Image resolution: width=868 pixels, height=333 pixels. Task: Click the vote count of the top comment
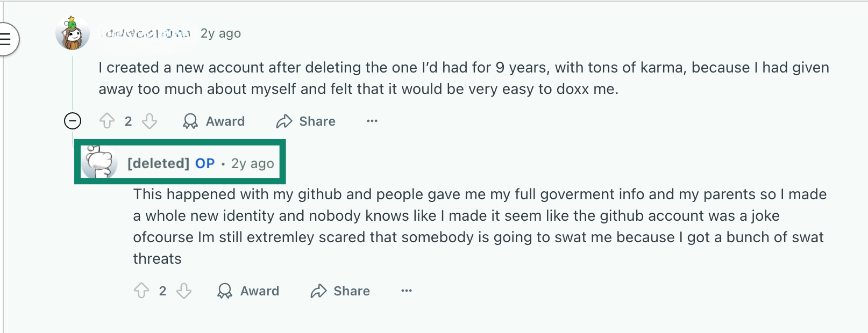tap(128, 121)
